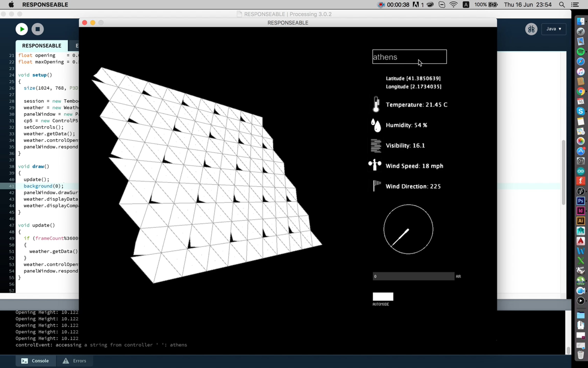Open the Java mode dropdown
Screen dimensions: 588x368
click(x=553, y=29)
